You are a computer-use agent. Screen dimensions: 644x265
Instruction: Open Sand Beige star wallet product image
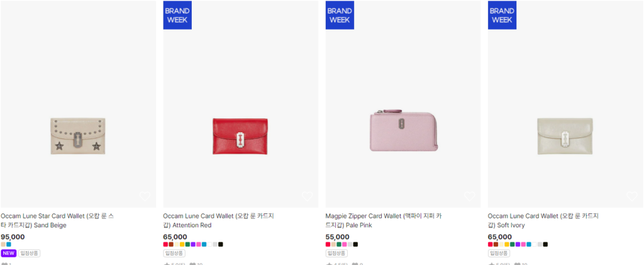click(x=78, y=104)
